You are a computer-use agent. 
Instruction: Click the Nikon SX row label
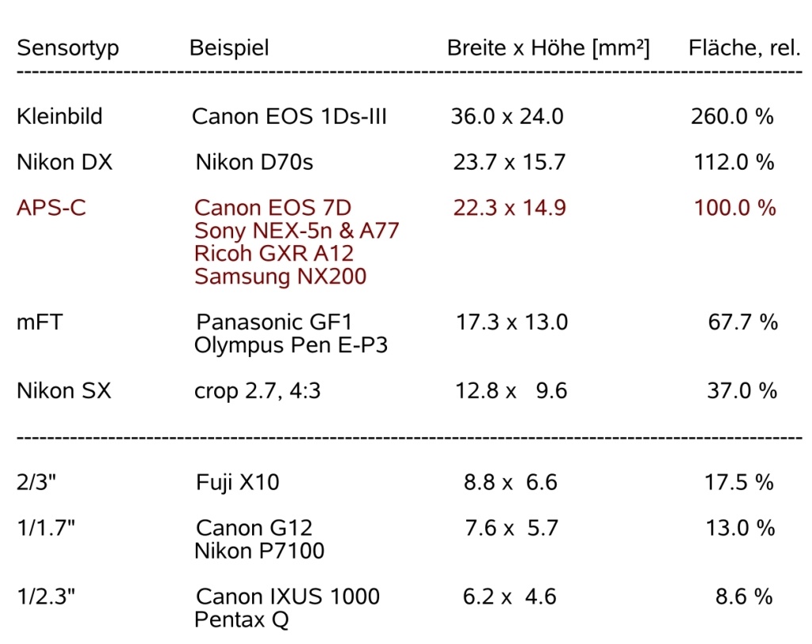tap(63, 390)
